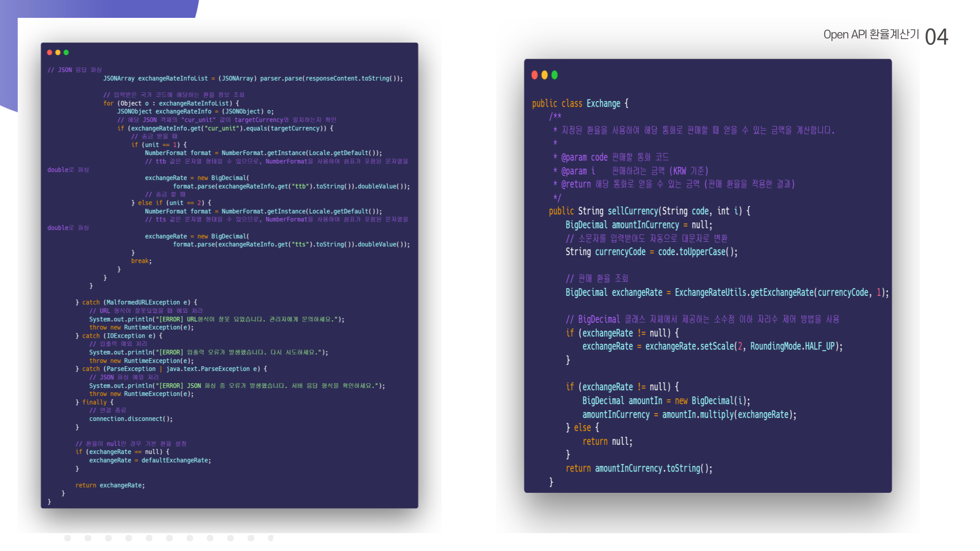Image resolution: width=980 pixels, height=551 pixels.
Task: Click red dot on left code window
Action: pyautogui.click(x=50, y=53)
